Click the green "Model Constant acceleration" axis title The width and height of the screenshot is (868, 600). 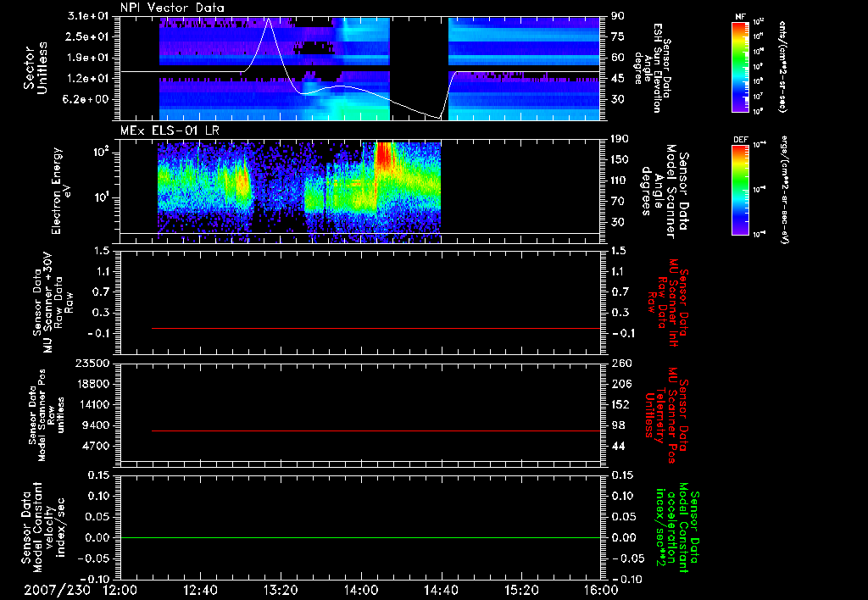pyautogui.click(x=676, y=527)
